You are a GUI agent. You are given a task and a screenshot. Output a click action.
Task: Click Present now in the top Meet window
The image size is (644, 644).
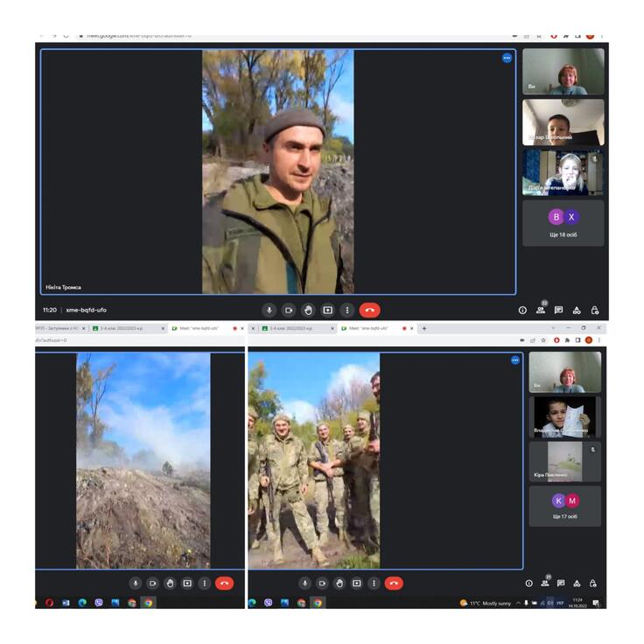coord(328,310)
